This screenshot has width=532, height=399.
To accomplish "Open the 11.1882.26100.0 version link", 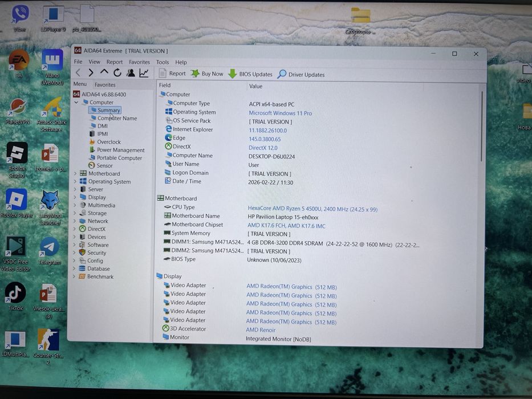I will (x=267, y=131).
